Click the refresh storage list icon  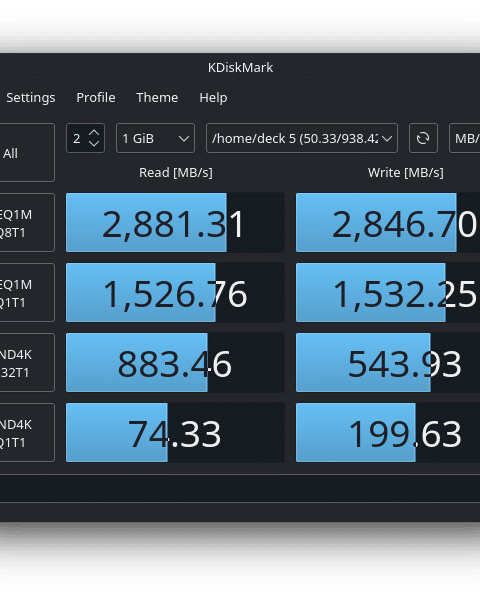click(423, 138)
